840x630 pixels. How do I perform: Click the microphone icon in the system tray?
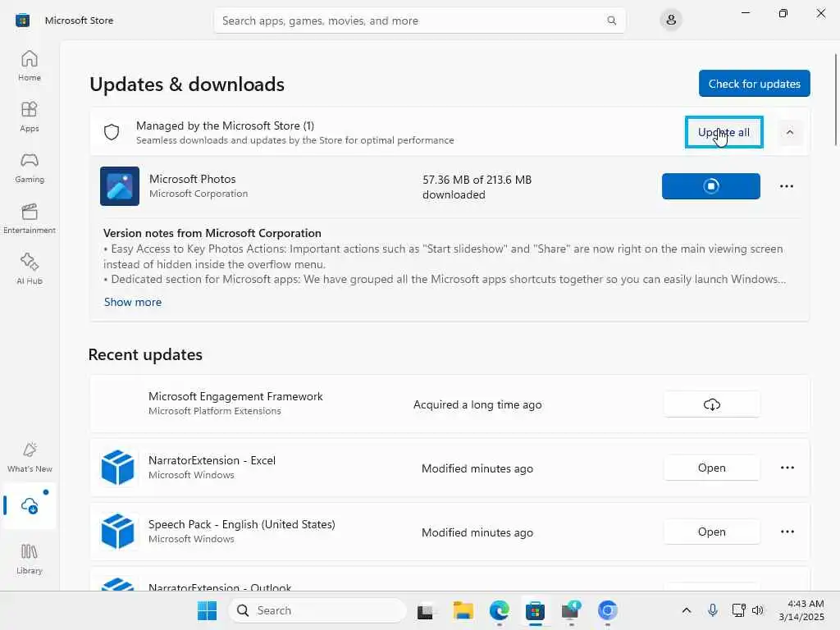713,610
